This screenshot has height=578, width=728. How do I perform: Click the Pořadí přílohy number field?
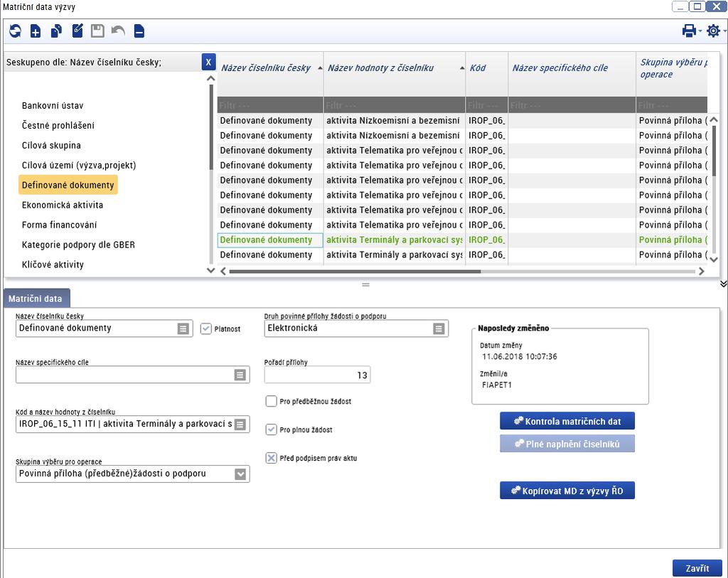point(317,375)
